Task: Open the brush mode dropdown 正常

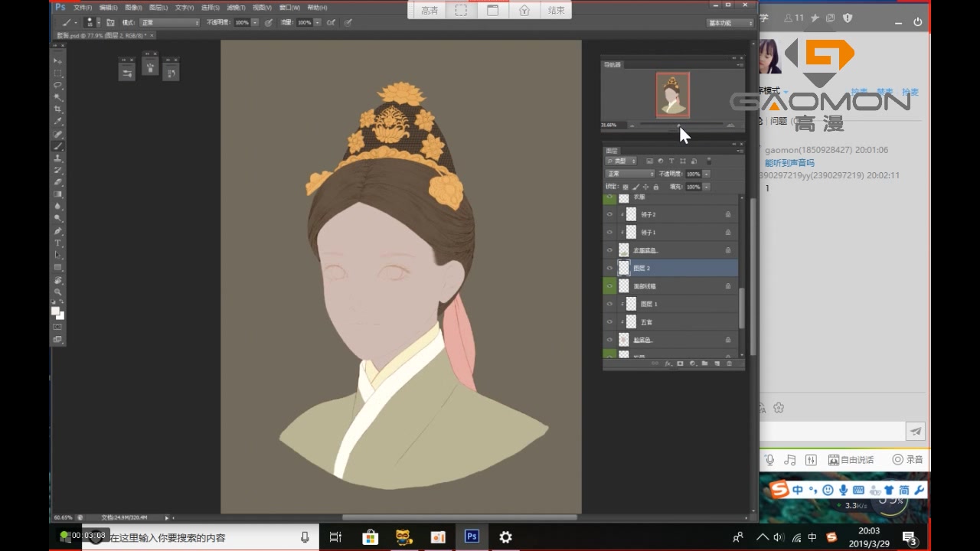Action: [168, 23]
